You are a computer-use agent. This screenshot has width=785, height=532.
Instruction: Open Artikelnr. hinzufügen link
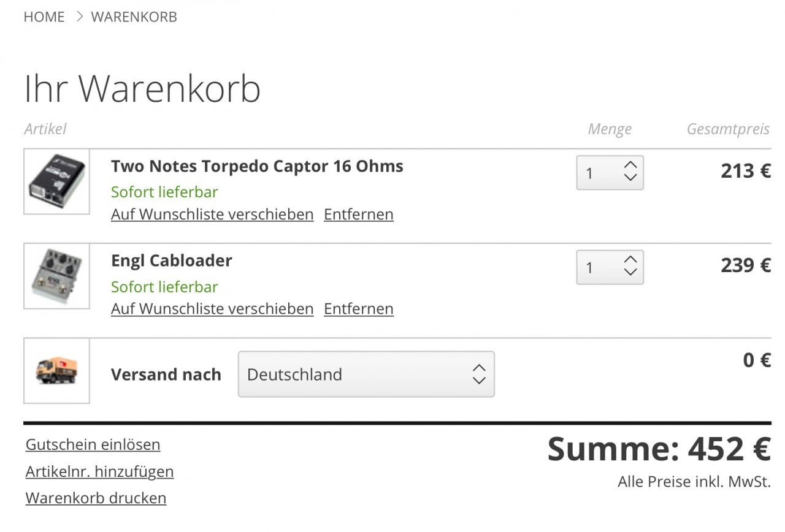pos(100,471)
